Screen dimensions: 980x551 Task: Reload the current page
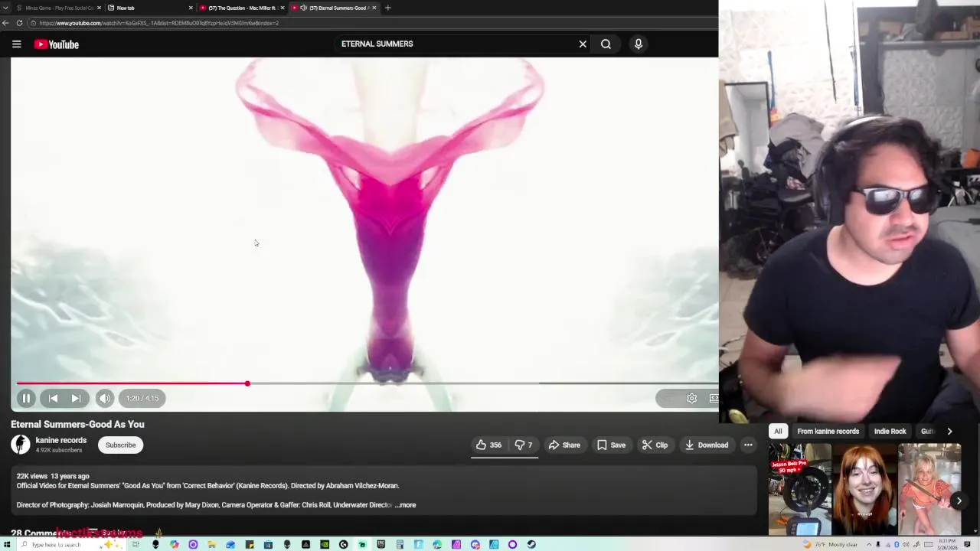[19, 23]
